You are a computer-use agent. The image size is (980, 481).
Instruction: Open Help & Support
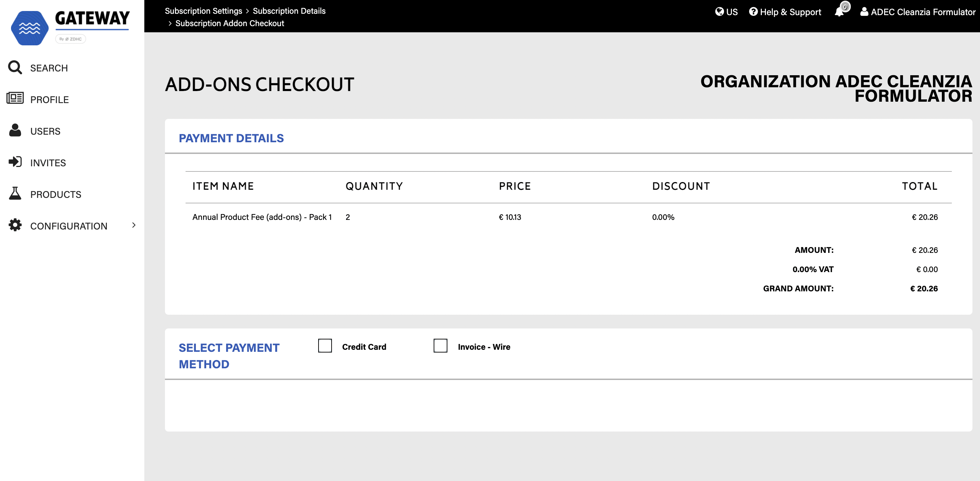tap(785, 12)
